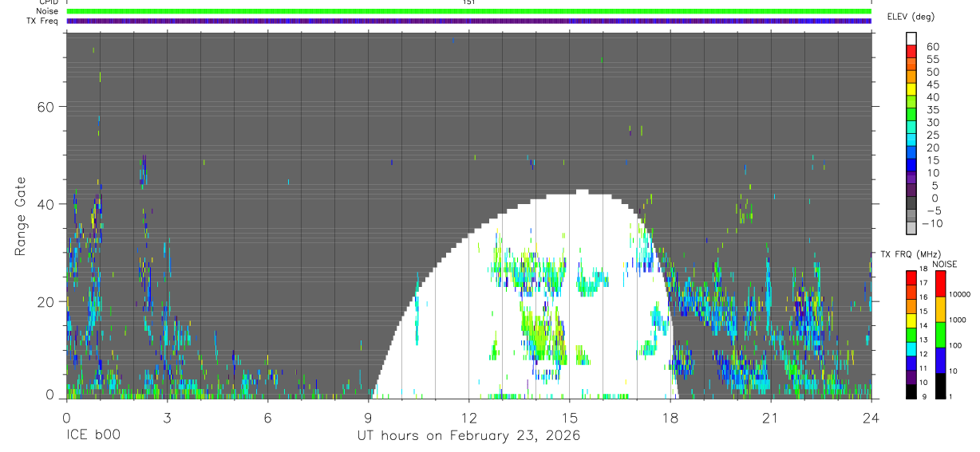The height and width of the screenshot is (452, 980).
Task: Click the 'TX FRQ (MHz)' legend title
Action: pos(911,254)
